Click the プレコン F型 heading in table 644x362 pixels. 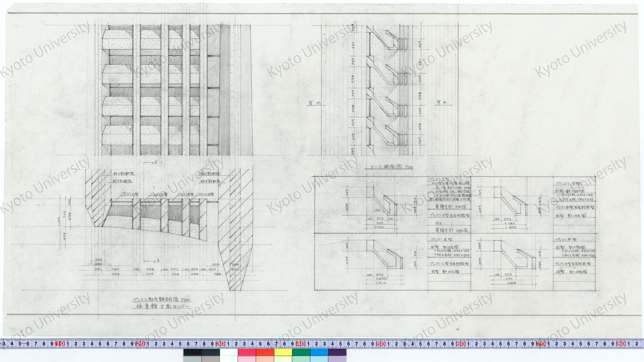566,239
